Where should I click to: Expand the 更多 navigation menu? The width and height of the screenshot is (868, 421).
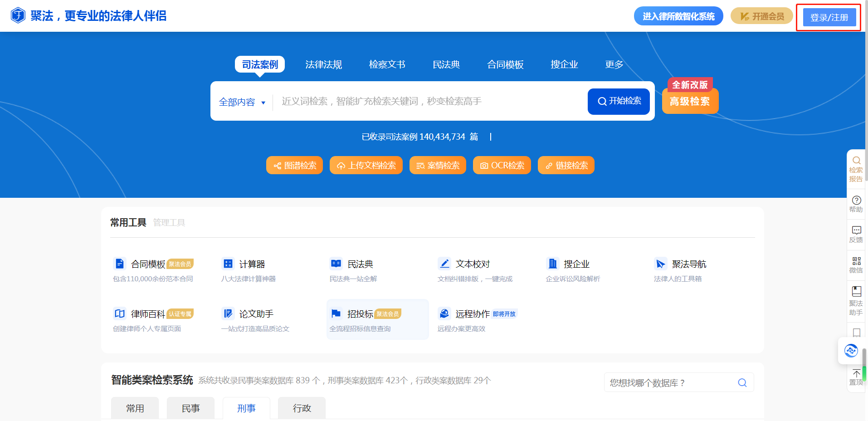click(x=614, y=64)
